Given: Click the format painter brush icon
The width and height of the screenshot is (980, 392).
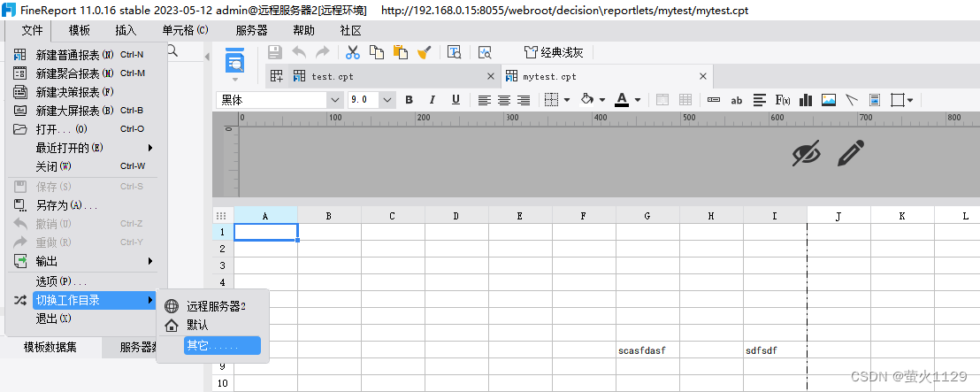Looking at the screenshot, I should [425, 52].
